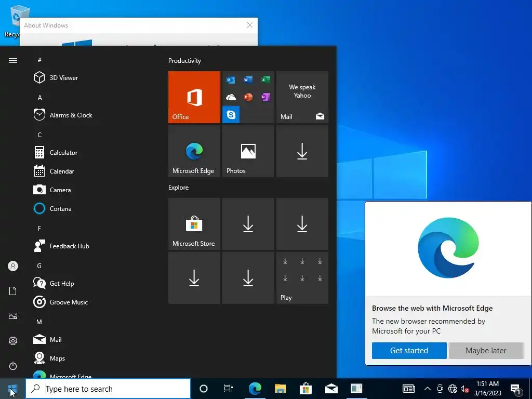Select the Productivity group title

[184, 61]
